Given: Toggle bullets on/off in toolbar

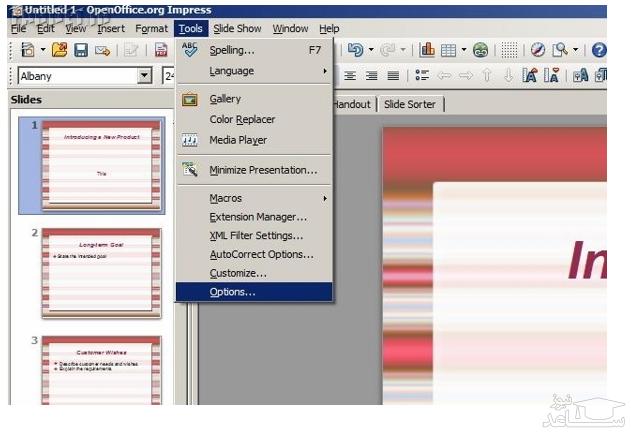Looking at the screenshot, I should click(x=421, y=76).
